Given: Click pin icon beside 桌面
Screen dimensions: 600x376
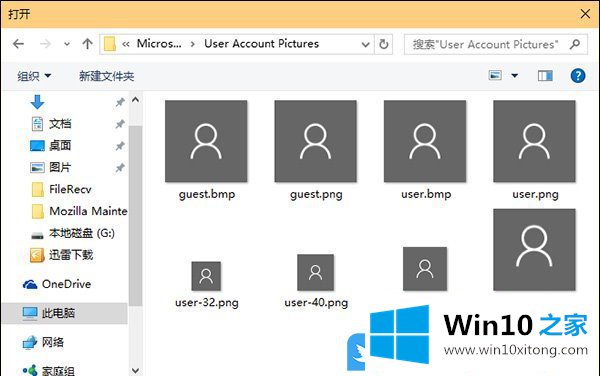Looking at the screenshot, I should point(120,146).
